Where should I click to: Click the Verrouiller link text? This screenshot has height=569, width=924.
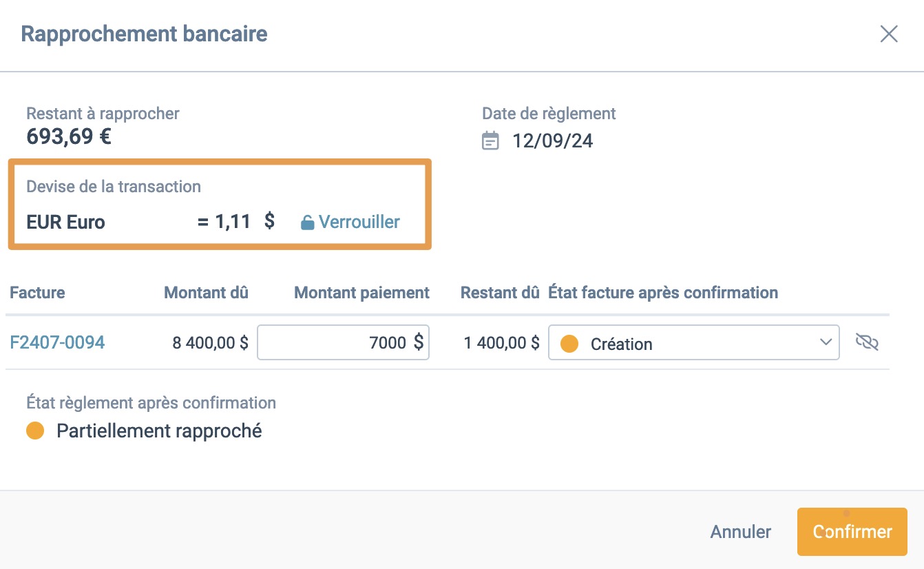[x=359, y=223]
